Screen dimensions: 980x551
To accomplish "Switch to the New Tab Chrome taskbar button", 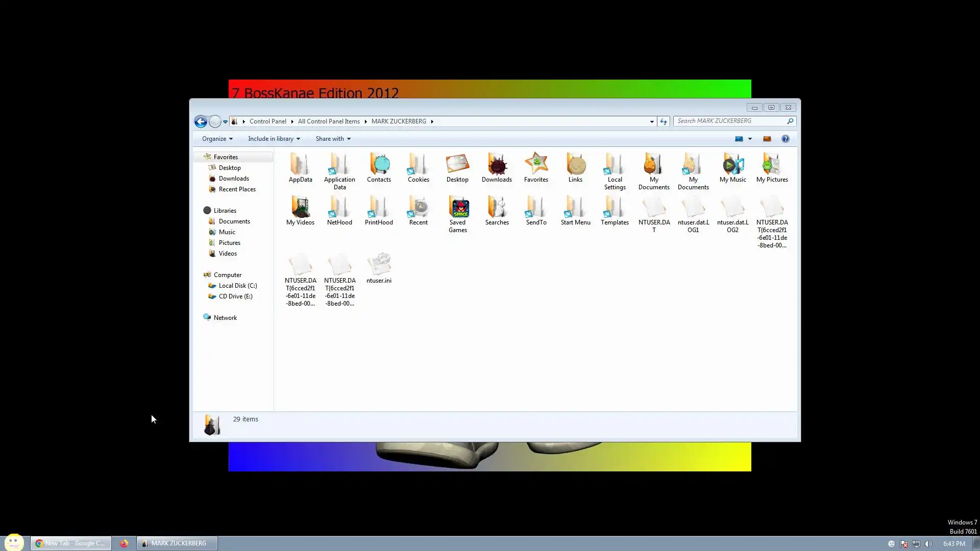I will tap(71, 543).
